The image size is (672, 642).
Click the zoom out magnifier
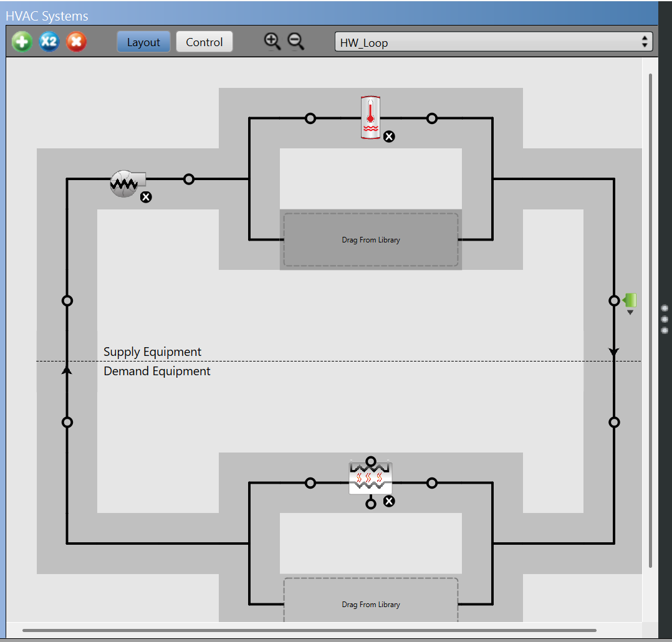point(295,42)
